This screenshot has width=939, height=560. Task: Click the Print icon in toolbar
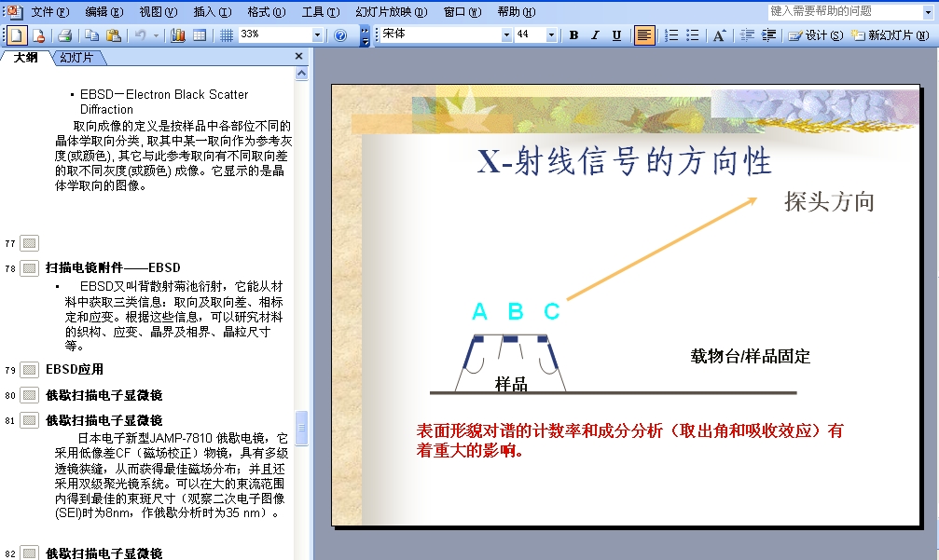[x=64, y=36]
